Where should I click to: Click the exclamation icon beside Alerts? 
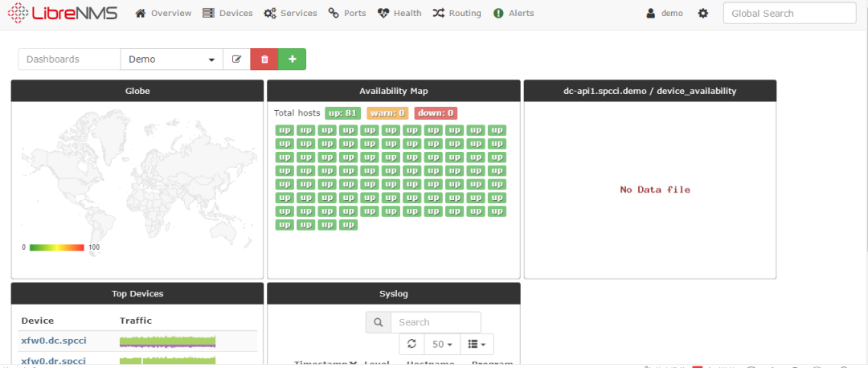pos(498,13)
